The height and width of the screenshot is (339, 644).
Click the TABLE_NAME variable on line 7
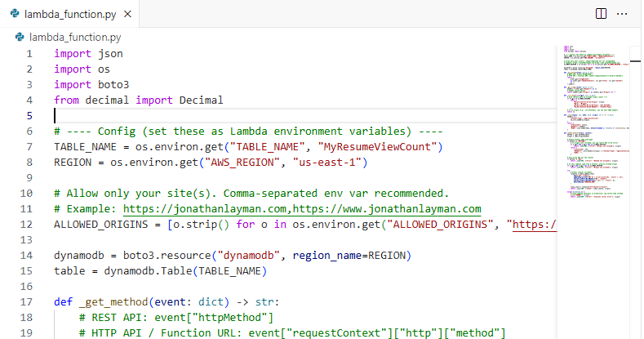85,147
